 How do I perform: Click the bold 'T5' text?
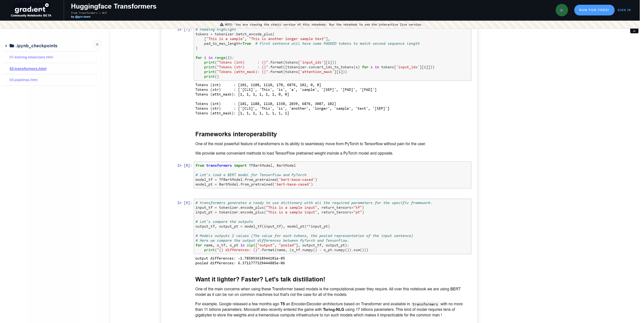pos(283,304)
